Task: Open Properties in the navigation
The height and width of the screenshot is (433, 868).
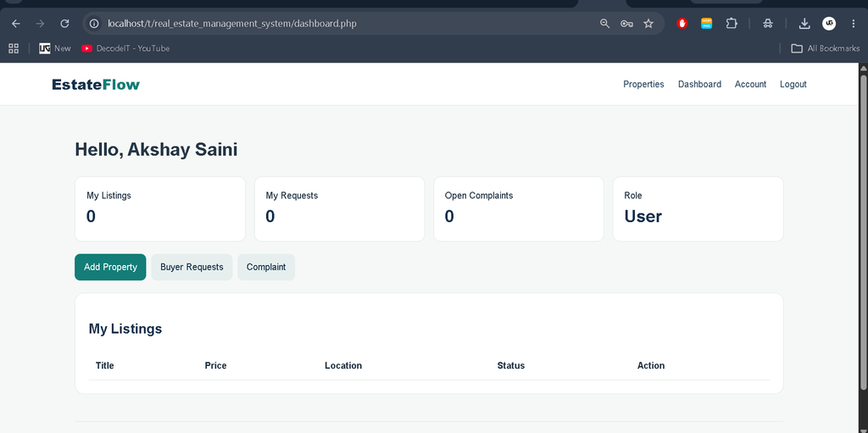Action: (644, 84)
